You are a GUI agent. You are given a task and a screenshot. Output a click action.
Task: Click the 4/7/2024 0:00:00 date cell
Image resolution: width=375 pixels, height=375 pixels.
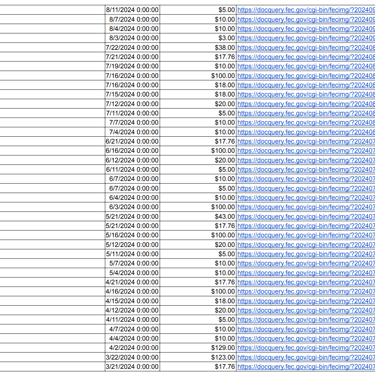(132, 329)
